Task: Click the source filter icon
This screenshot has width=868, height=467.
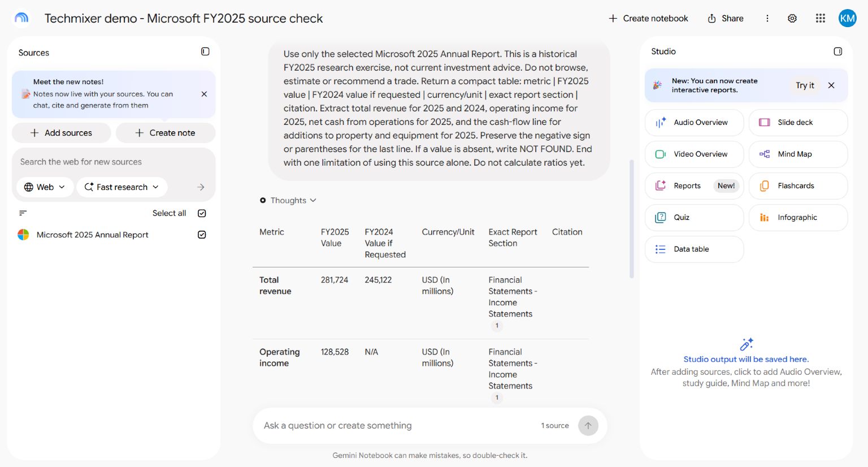Action: (x=23, y=213)
